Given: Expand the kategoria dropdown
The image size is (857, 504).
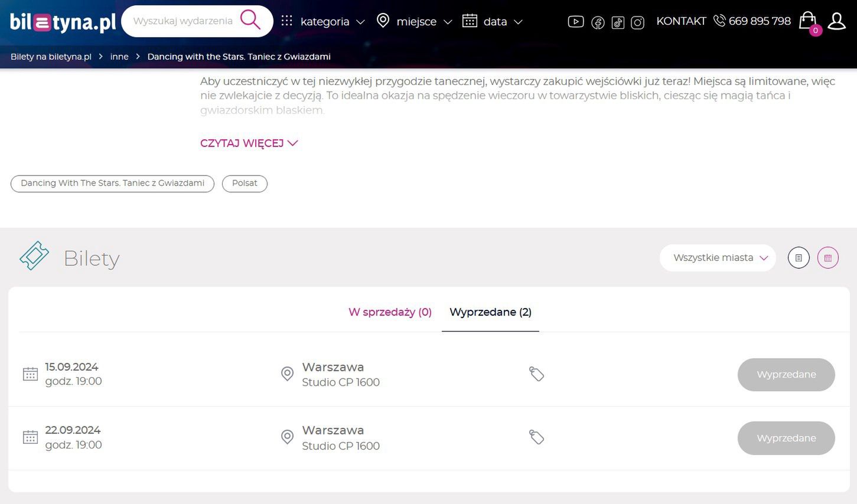Looking at the screenshot, I should (x=323, y=22).
